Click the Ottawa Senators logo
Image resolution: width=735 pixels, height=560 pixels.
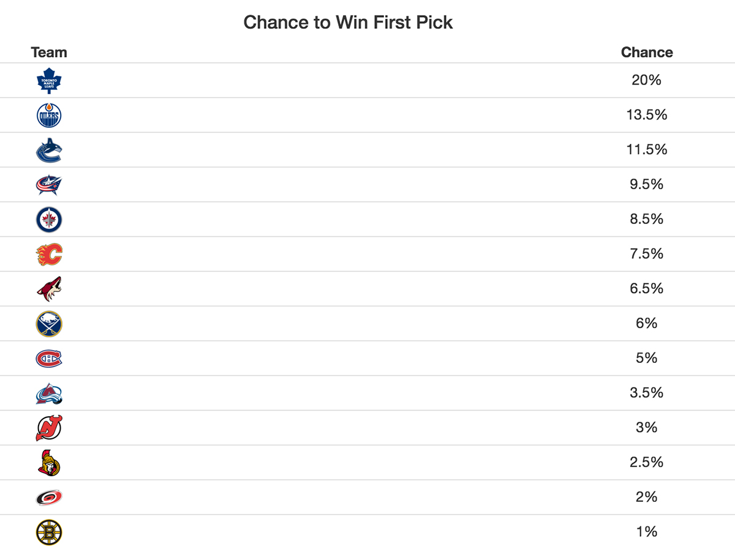[x=49, y=463]
